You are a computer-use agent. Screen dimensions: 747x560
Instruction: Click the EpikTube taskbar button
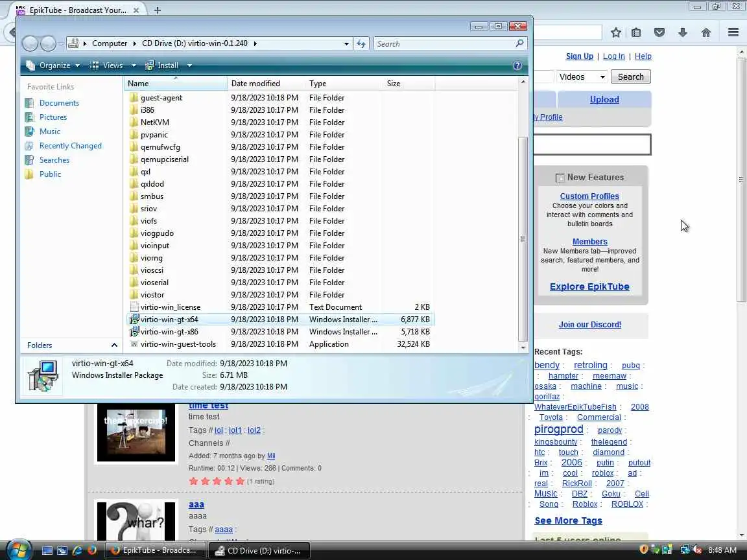pos(156,550)
